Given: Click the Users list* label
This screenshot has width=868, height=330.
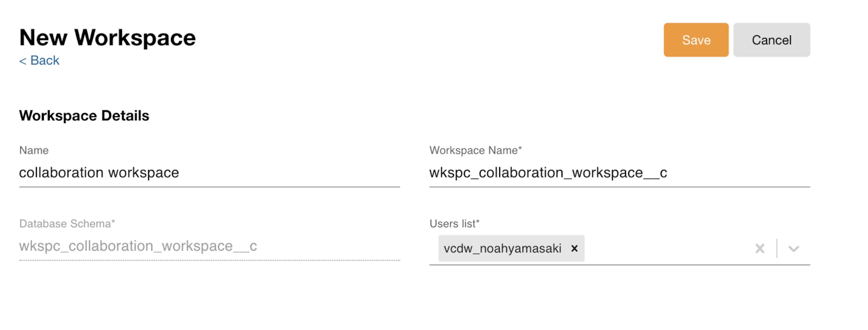Looking at the screenshot, I should tap(454, 224).
